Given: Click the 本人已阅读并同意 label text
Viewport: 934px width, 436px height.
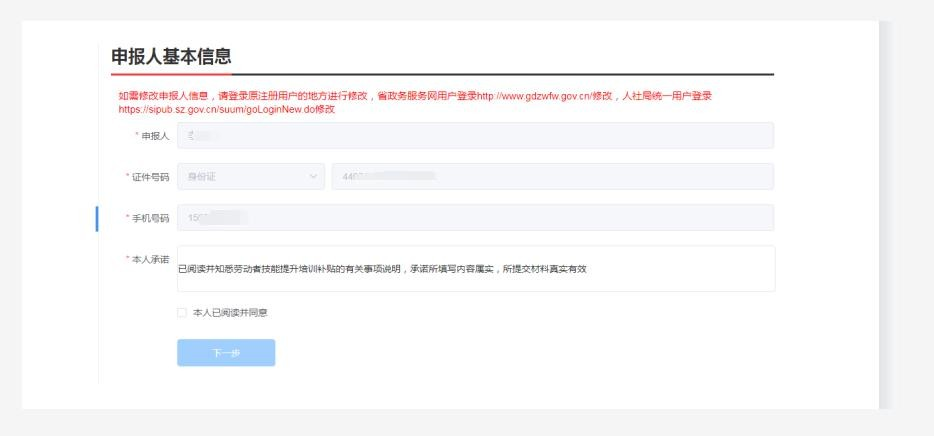Looking at the screenshot, I should [x=231, y=313].
